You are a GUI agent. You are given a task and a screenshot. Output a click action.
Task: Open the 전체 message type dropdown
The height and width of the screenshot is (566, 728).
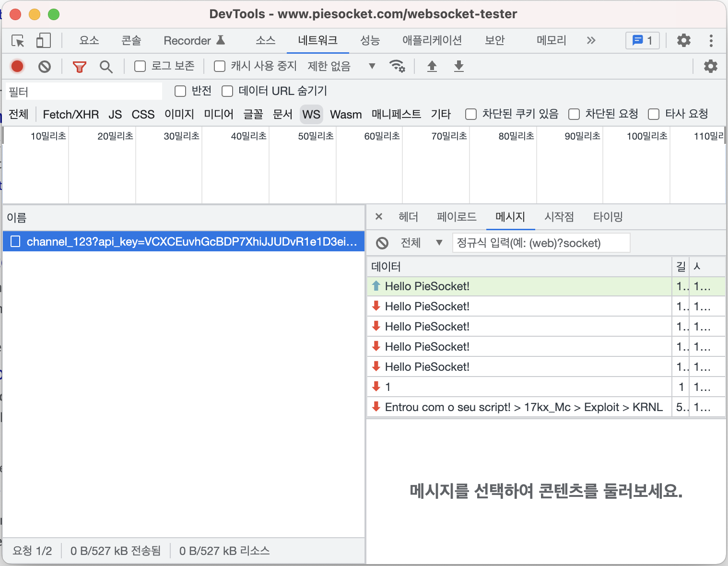coord(421,243)
